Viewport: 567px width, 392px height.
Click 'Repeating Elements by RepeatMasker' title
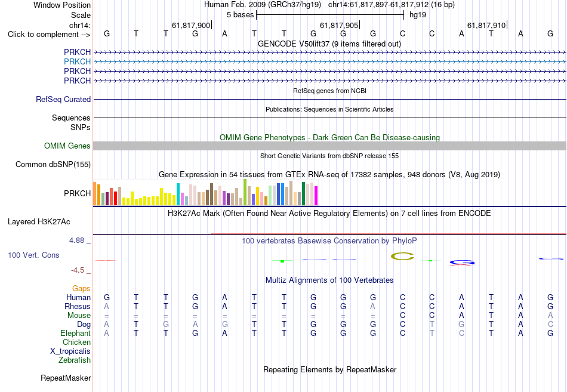[x=329, y=370]
